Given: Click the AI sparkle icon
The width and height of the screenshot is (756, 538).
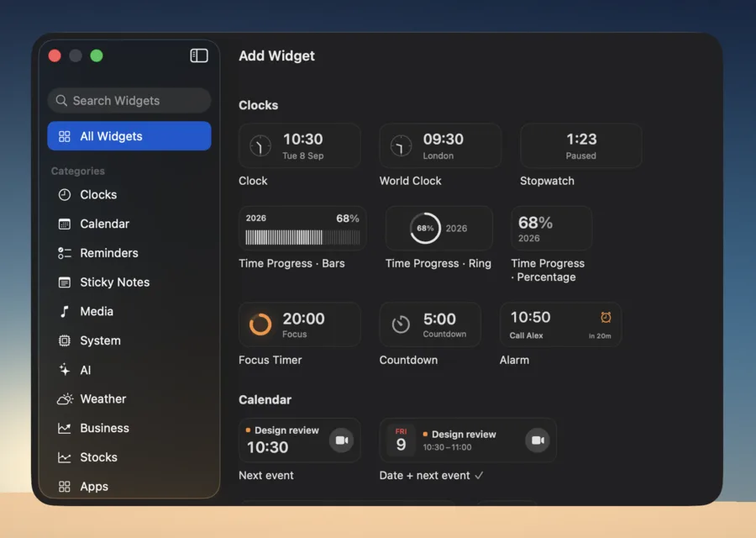Looking at the screenshot, I should coord(64,370).
